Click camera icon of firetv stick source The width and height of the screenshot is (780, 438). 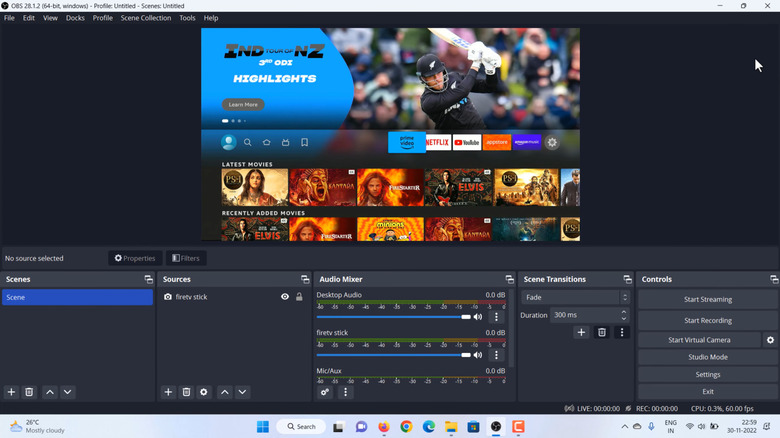pyautogui.click(x=168, y=297)
